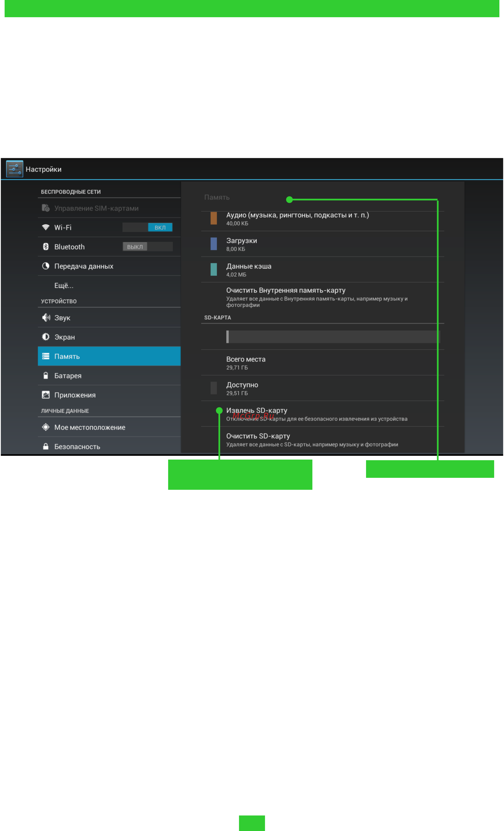Viewport: 504px width, 831px height.
Task: Click the padlock icon next to Безопасность
Action: point(46,447)
